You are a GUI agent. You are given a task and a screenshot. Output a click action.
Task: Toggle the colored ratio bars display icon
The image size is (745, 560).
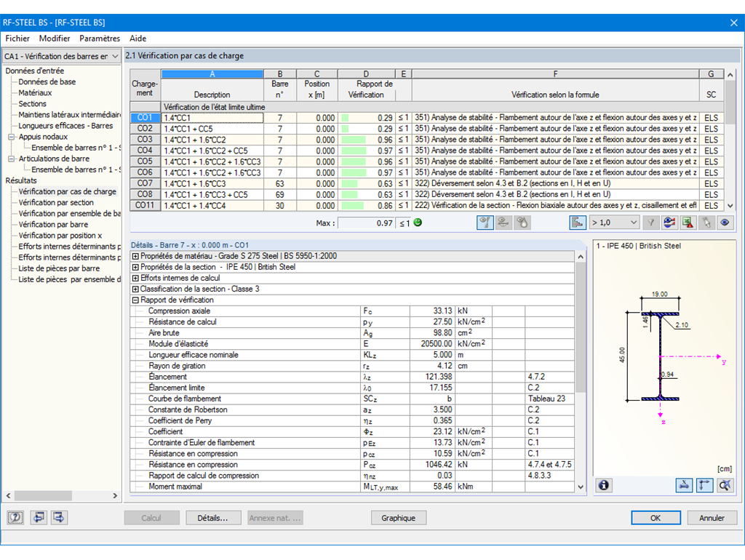tap(577, 223)
